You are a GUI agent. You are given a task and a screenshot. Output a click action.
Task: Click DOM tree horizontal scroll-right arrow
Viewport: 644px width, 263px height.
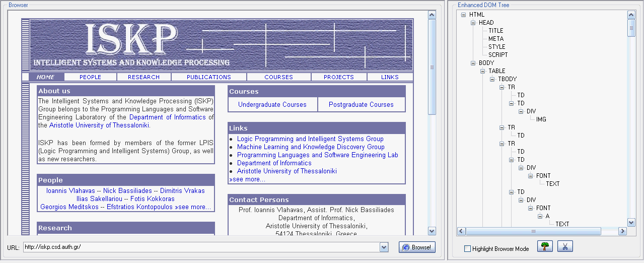pos(622,231)
